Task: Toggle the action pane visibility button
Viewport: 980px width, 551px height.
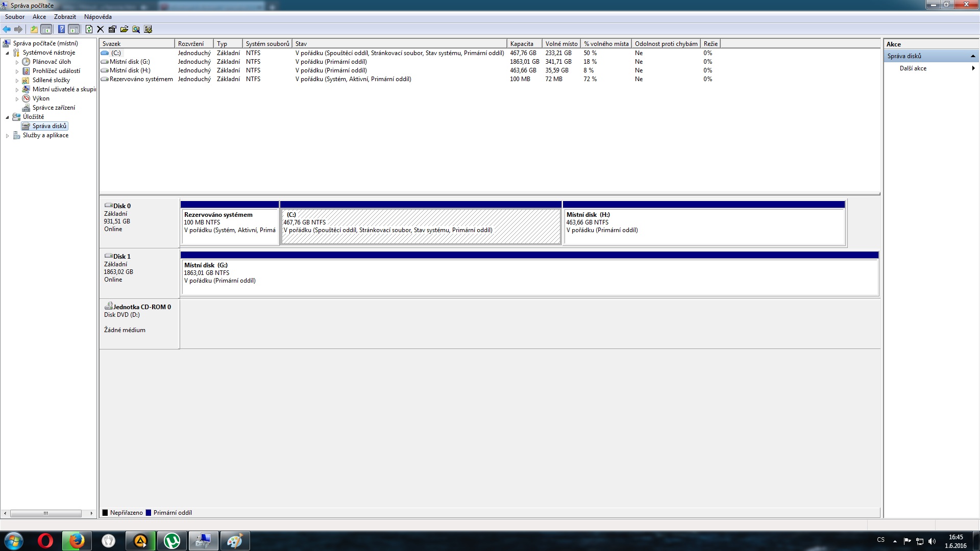Action: coord(74,30)
